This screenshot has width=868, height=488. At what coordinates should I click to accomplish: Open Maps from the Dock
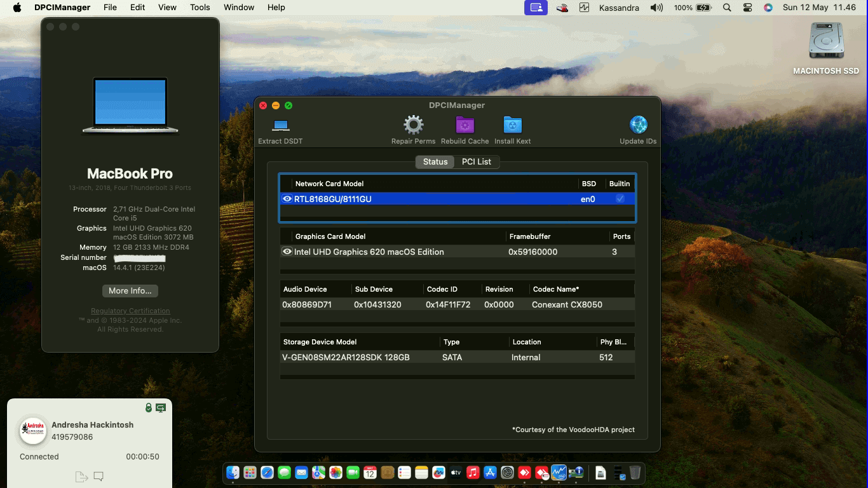coord(318,473)
